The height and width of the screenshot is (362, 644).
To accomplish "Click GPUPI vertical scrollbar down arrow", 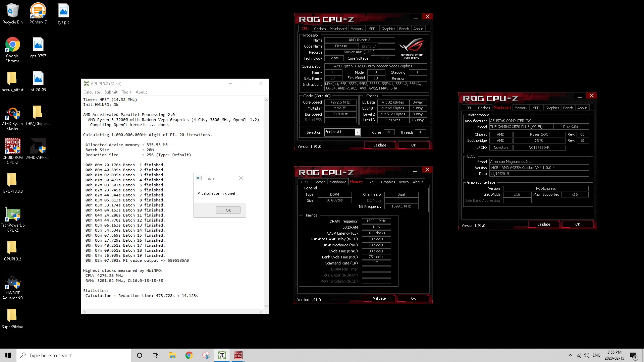I will (266, 306).
